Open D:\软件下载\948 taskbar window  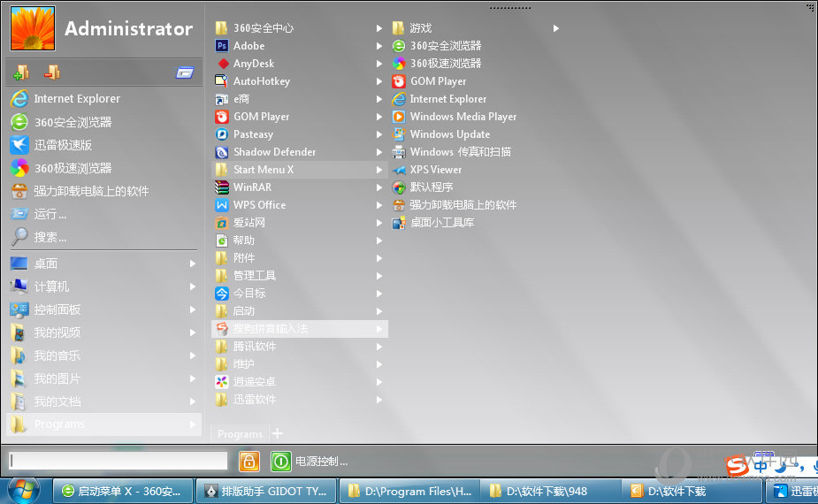pyautogui.click(x=550, y=491)
